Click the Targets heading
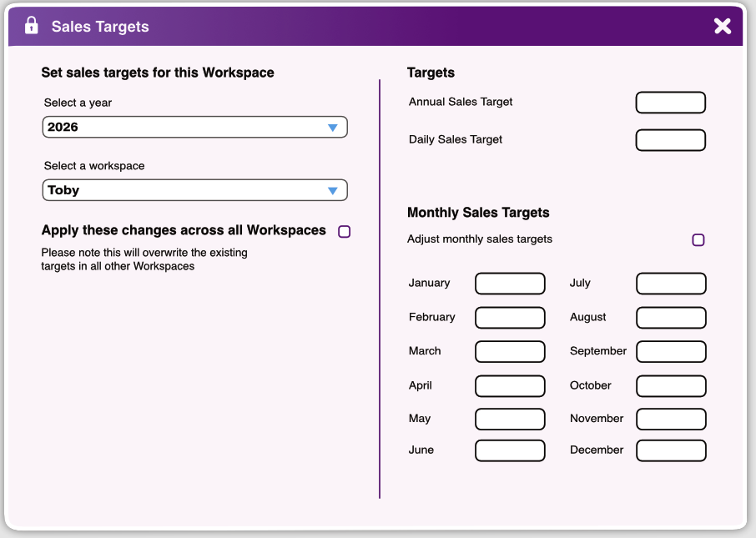Screen dimensions: 756x538 click(431, 73)
